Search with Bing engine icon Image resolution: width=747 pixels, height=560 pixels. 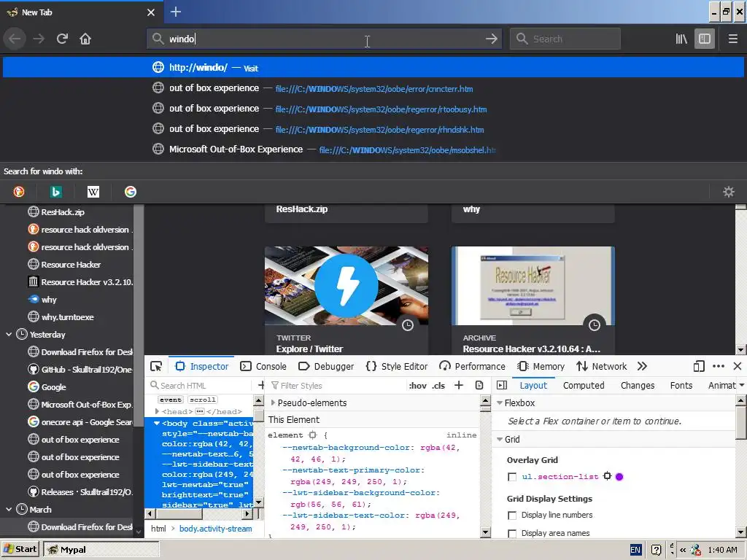56,192
